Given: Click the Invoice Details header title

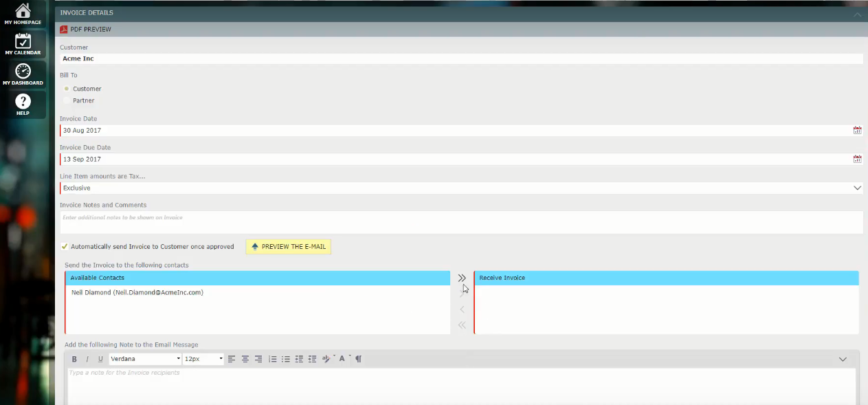Looking at the screenshot, I should tap(87, 13).
